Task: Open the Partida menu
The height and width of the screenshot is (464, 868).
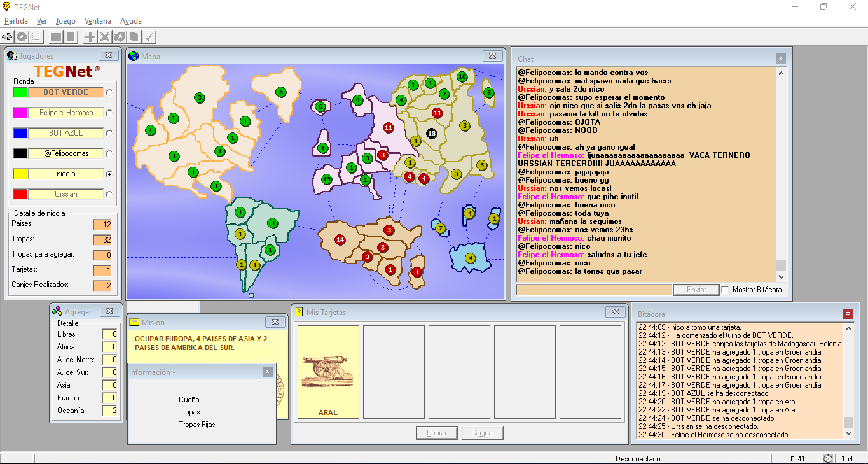Action: click(16, 21)
